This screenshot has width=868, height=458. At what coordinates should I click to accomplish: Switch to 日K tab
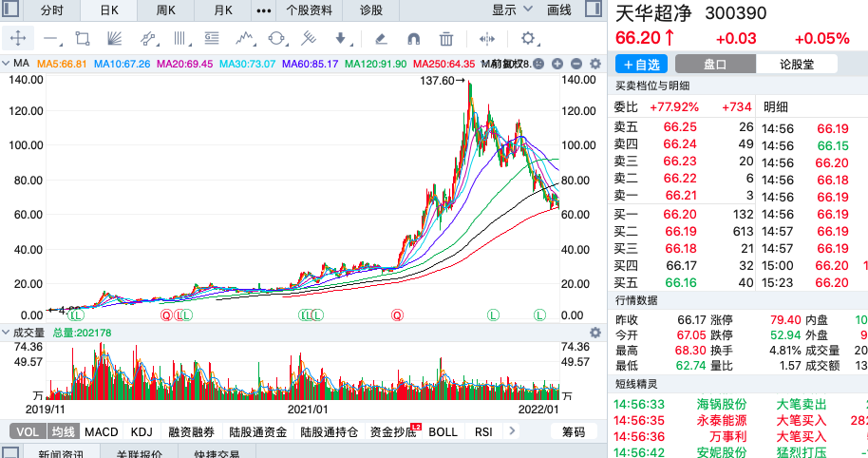click(x=109, y=10)
